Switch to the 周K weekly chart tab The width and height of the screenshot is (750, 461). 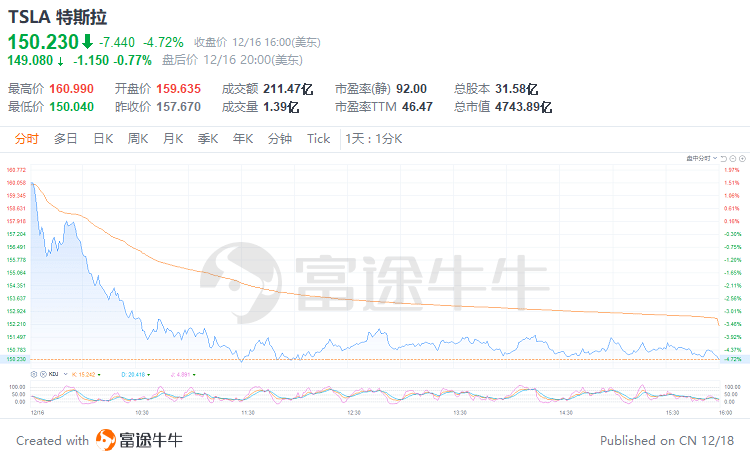point(138,139)
